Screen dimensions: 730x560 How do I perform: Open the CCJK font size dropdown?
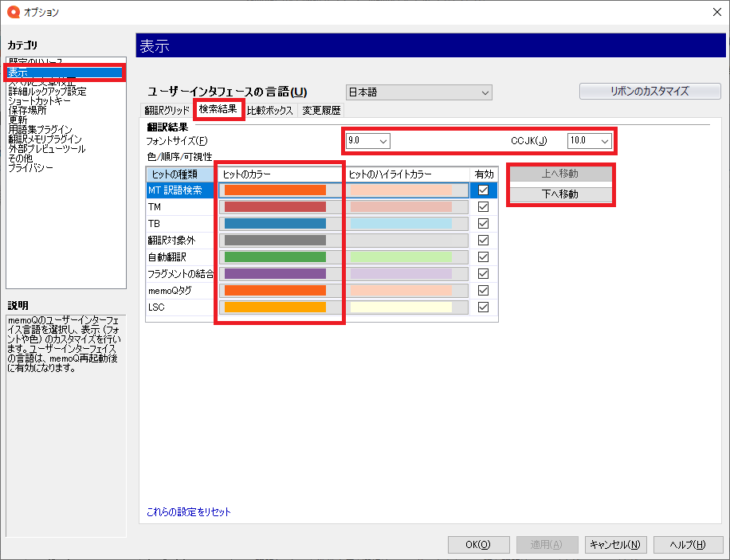pos(589,141)
